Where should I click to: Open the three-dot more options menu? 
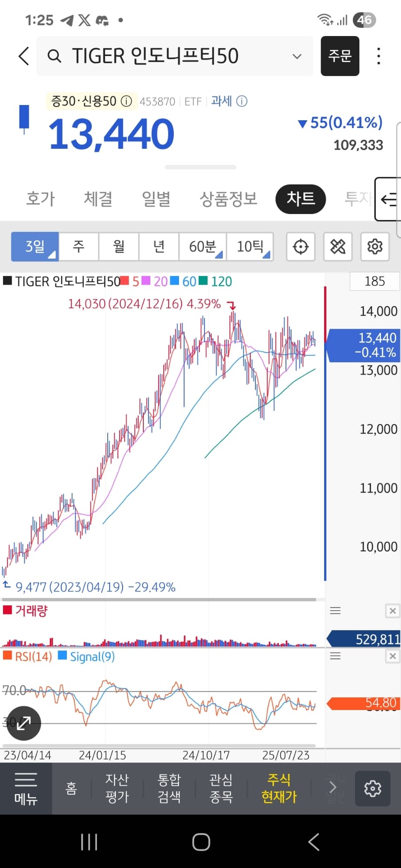click(379, 56)
